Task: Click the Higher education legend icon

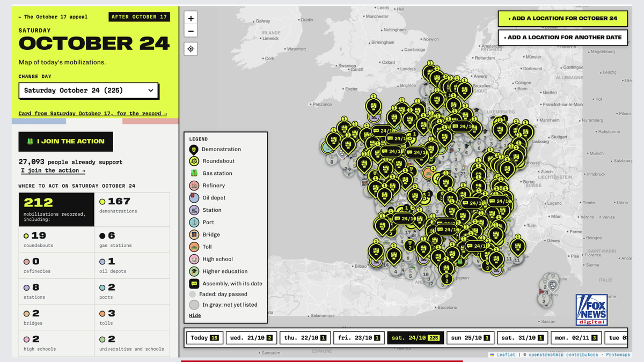Action: point(194,271)
